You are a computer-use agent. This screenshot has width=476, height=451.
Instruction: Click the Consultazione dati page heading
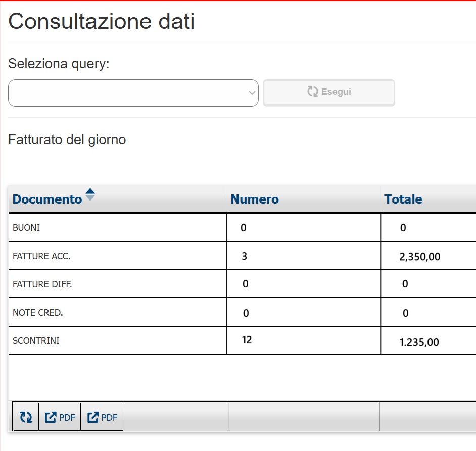coord(102,21)
